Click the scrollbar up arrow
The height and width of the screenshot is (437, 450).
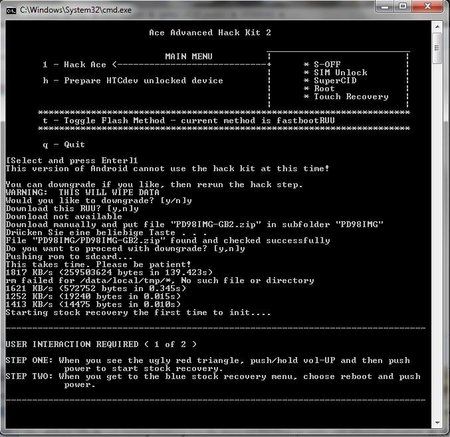coord(437,26)
